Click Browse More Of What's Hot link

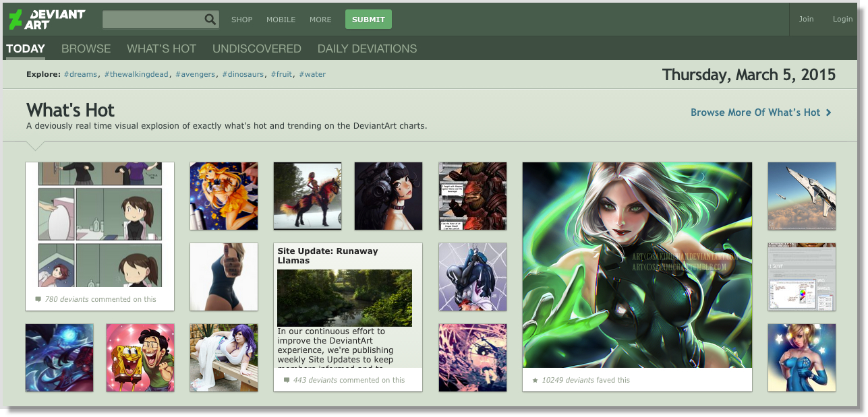pyautogui.click(x=755, y=113)
